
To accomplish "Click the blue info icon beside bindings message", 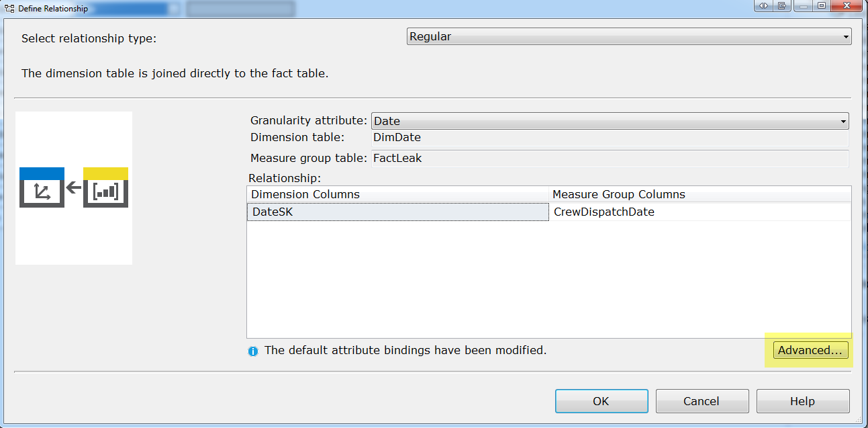I will pos(253,351).
